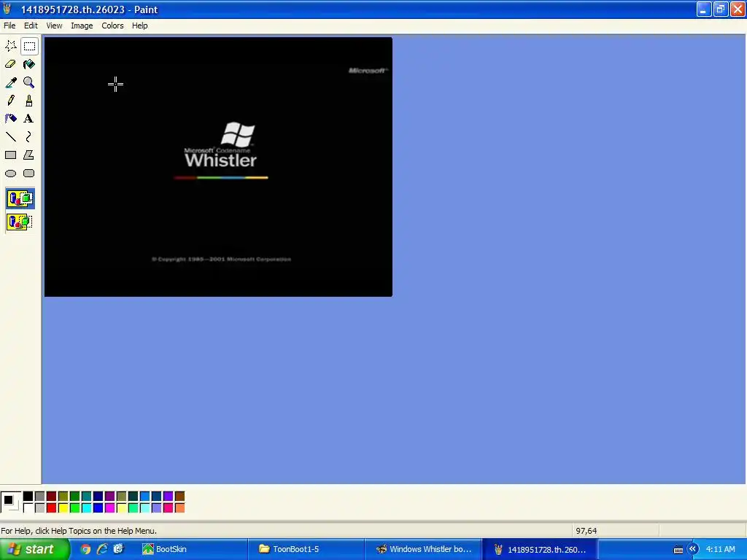This screenshot has height=560, width=747.
Task: Choose dark red palette swatch
Action: tap(52, 497)
